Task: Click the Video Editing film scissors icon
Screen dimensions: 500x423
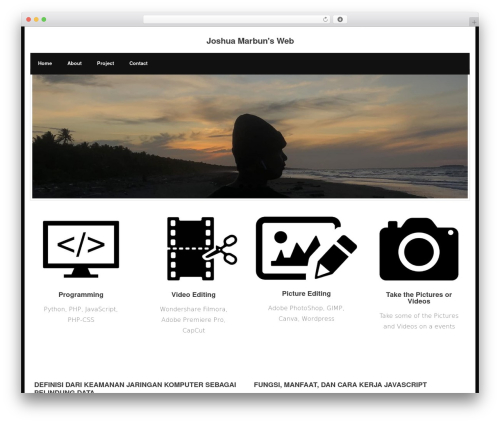Action: pos(202,249)
